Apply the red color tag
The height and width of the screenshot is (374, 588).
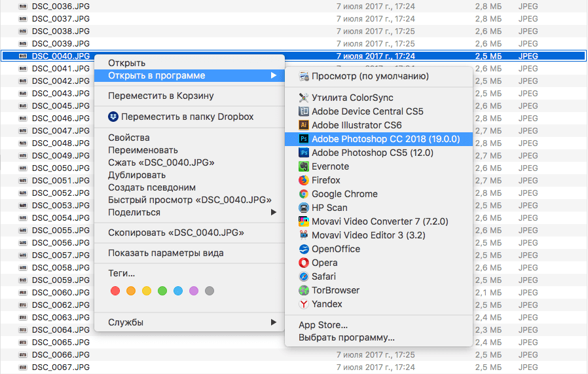[115, 291]
